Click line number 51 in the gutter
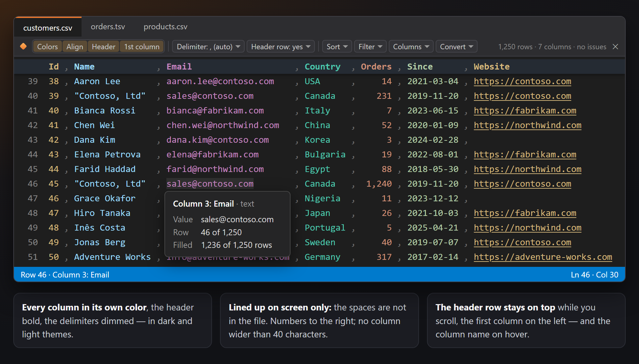639x364 pixels. pos(33,257)
